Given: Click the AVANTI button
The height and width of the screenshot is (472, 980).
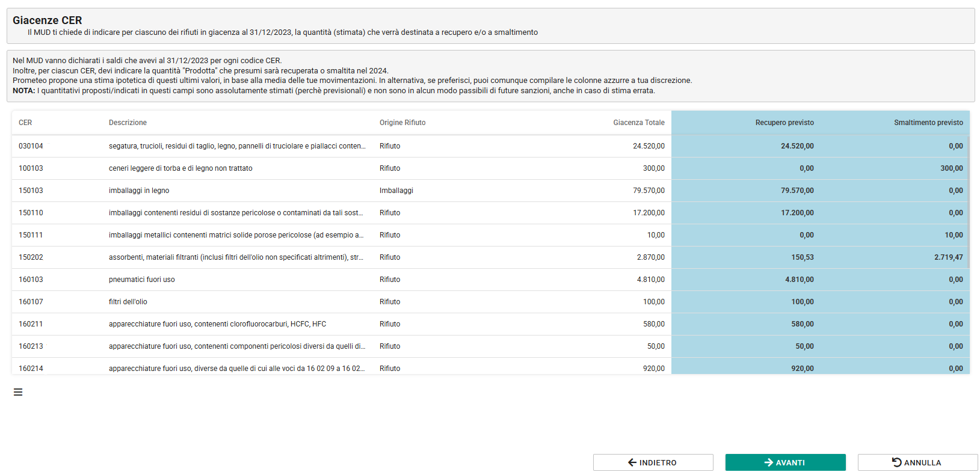Looking at the screenshot, I should 785,462.
